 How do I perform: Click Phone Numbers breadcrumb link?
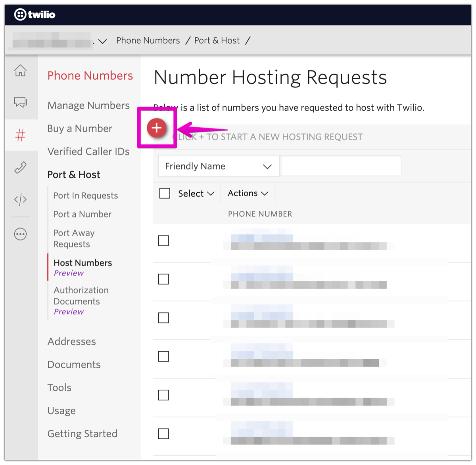click(148, 40)
